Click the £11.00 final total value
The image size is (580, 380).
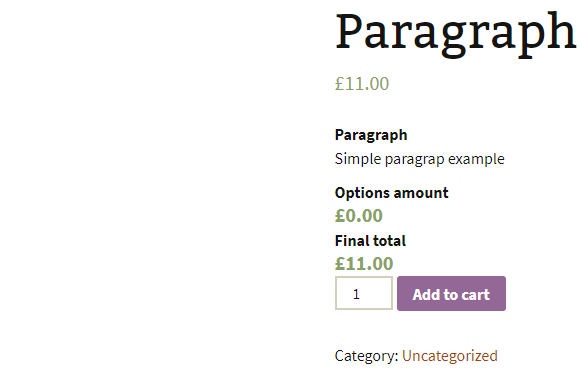pyautogui.click(x=364, y=264)
